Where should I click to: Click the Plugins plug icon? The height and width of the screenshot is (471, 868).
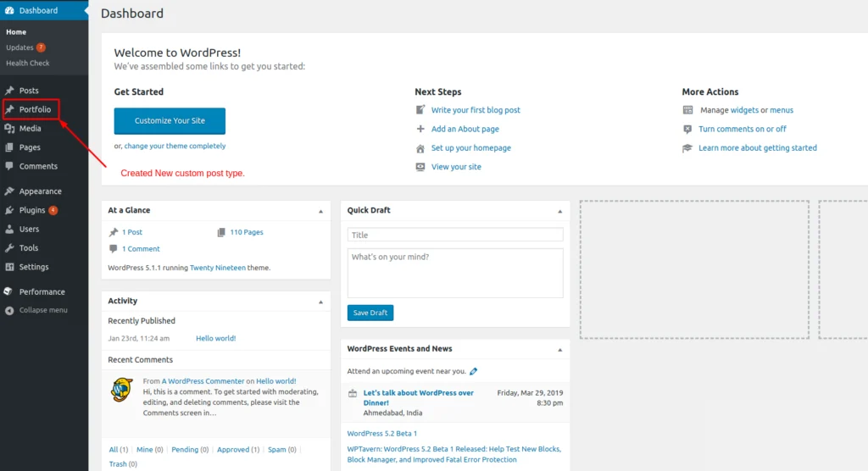tap(9, 210)
